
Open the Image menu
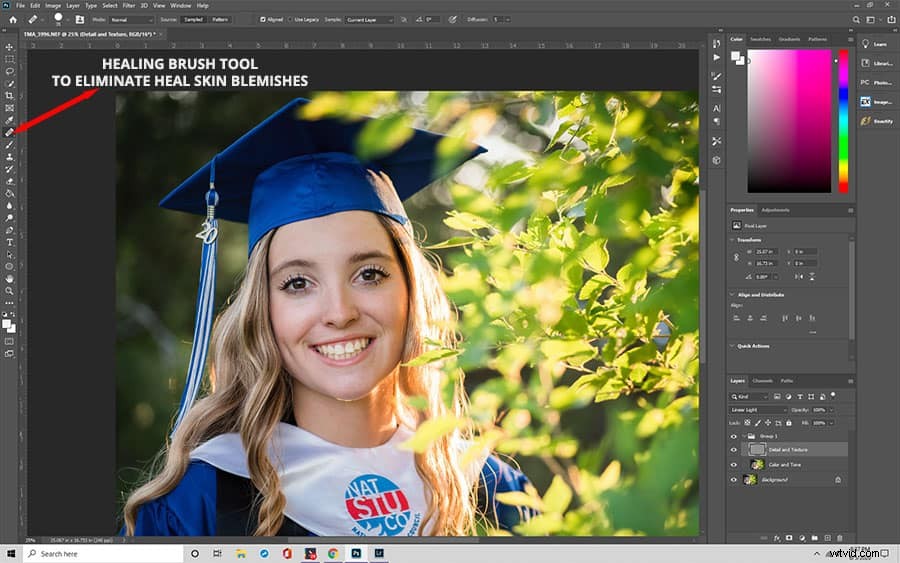(53, 5)
